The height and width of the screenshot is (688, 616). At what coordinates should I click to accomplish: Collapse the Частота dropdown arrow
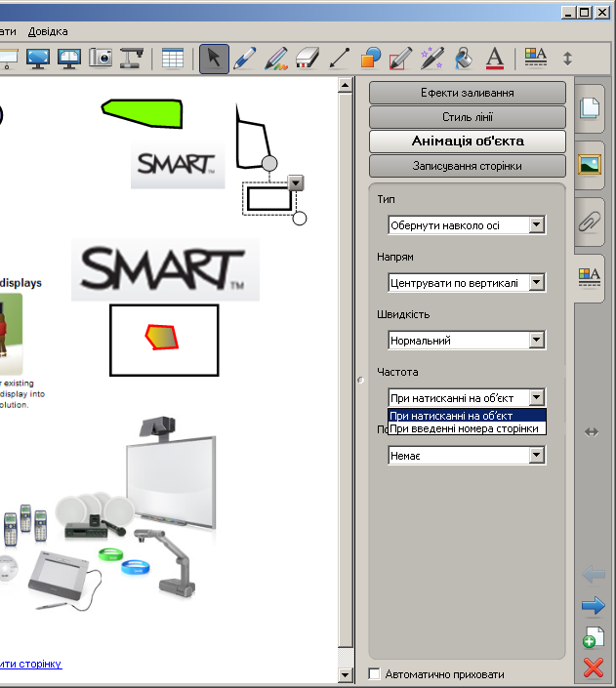click(537, 397)
